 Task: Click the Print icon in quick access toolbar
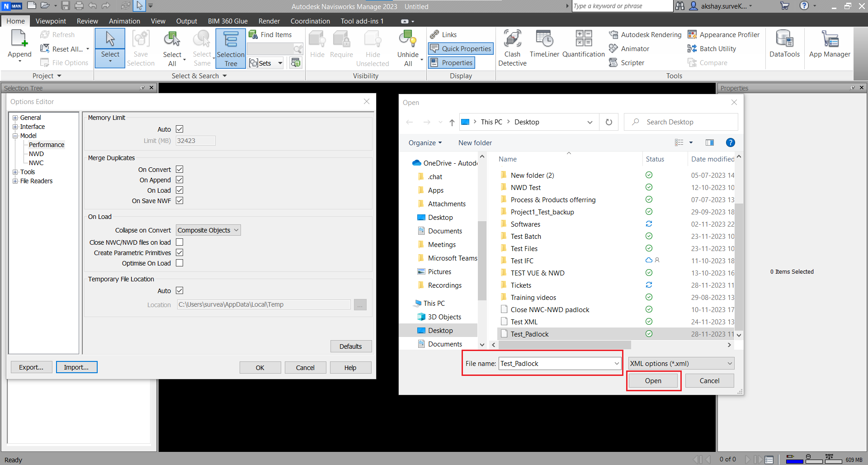[x=79, y=6]
